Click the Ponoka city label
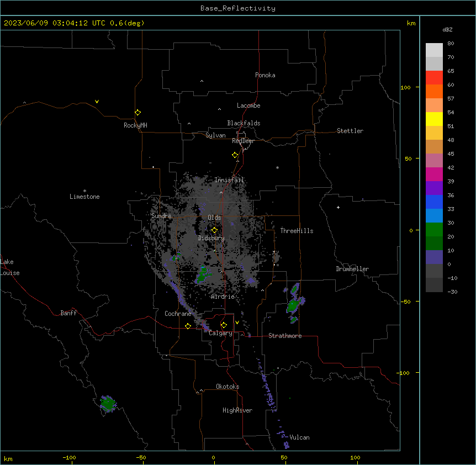 click(x=265, y=75)
